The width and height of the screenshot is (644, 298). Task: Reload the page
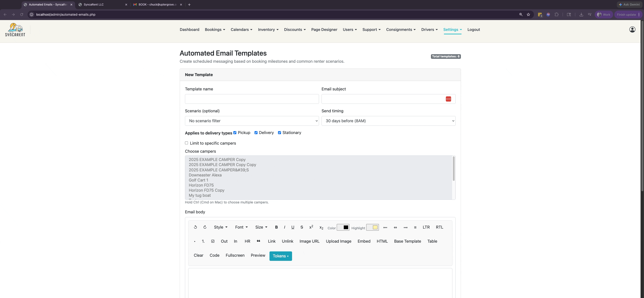pos(22,15)
